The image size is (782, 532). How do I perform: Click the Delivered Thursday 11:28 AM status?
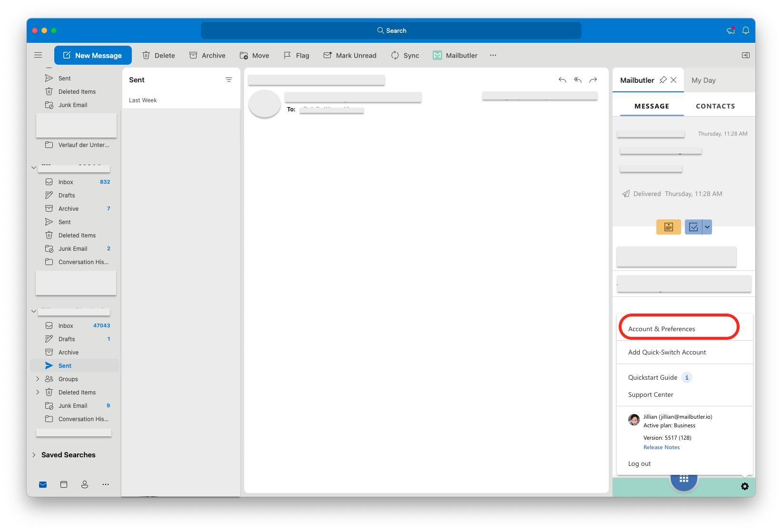(672, 194)
